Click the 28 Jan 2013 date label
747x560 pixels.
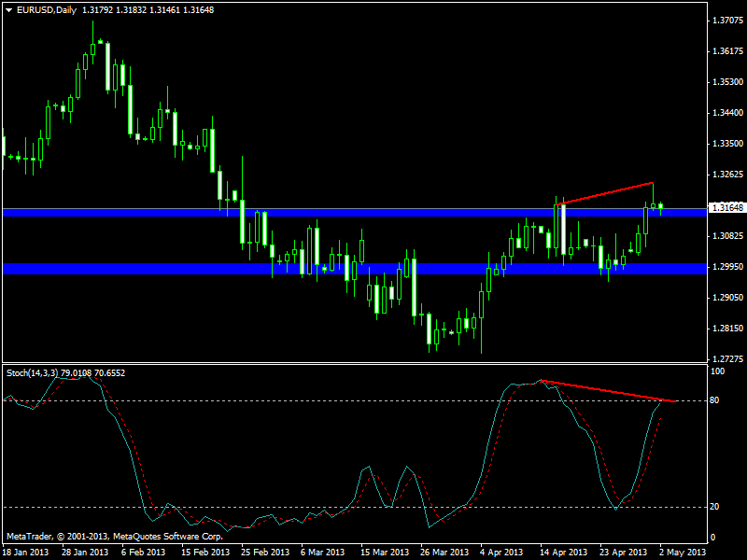click(86, 553)
